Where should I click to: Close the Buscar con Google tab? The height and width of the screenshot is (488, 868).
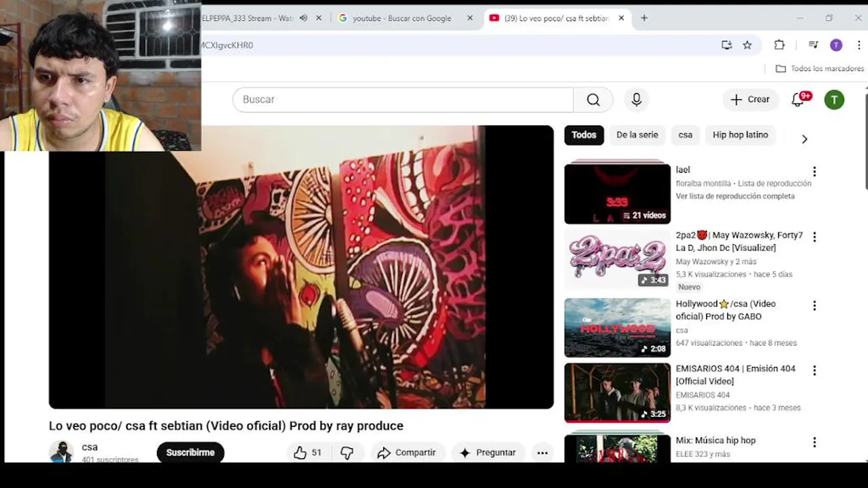point(470,18)
